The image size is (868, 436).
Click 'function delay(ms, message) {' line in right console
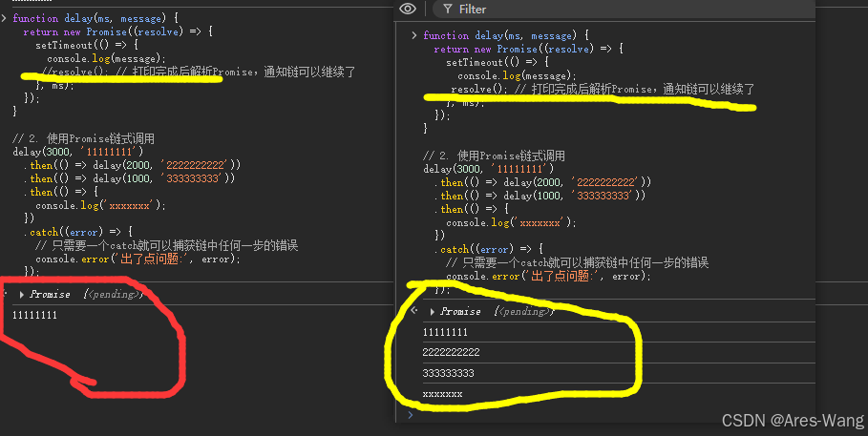click(506, 35)
